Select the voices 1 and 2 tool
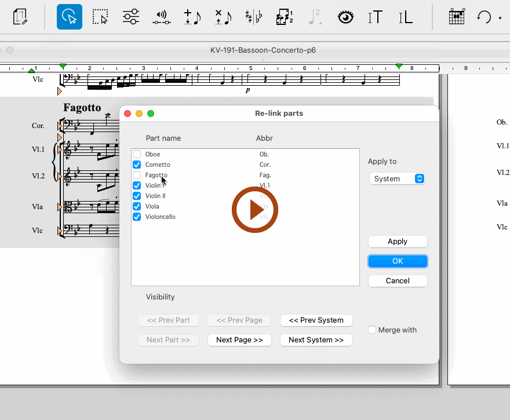Viewport: 510px width, 420px height. click(x=285, y=17)
